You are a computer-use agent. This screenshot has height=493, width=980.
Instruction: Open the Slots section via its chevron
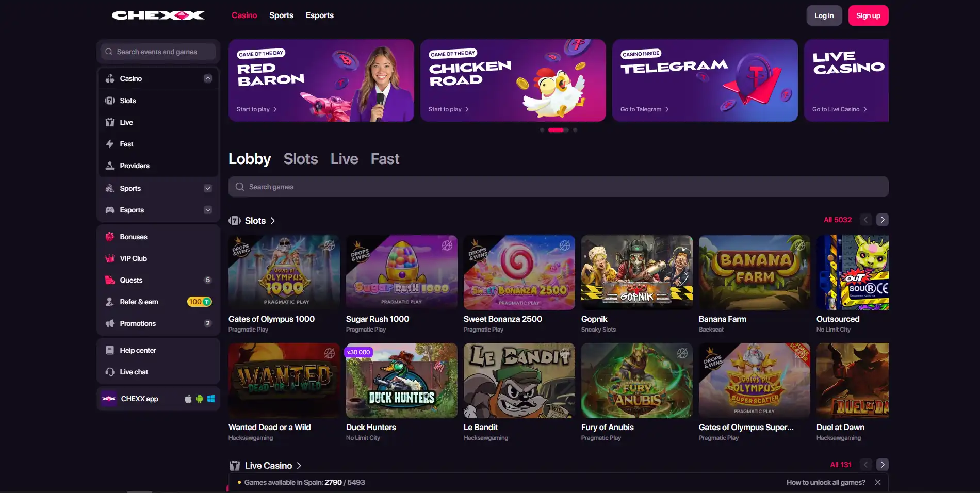tap(272, 221)
